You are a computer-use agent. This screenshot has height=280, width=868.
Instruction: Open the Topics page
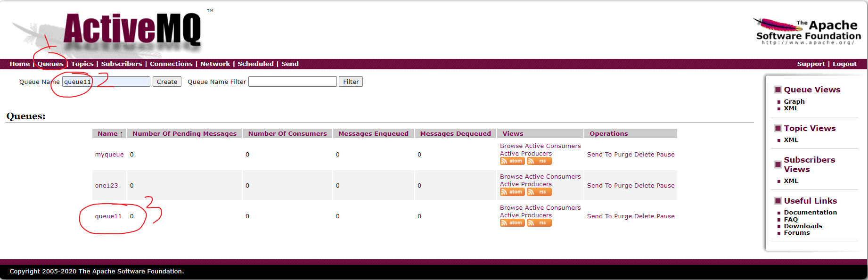coord(82,64)
